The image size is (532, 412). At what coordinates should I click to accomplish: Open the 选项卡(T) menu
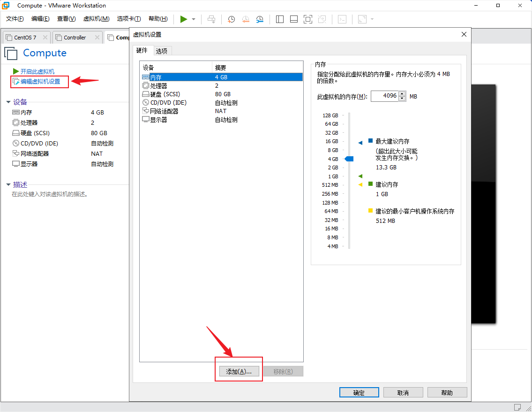128,19
